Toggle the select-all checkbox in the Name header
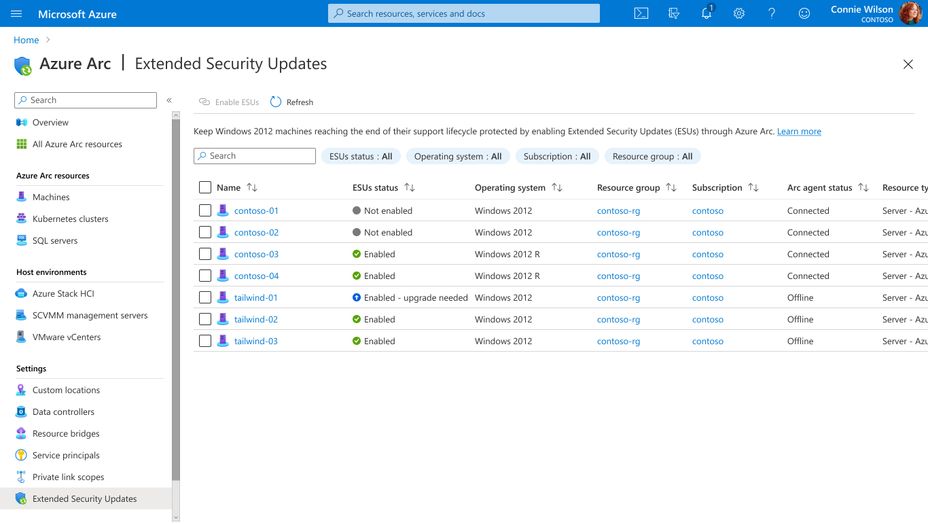The width and height of the screenshot is (928, 524). [205, 187]
